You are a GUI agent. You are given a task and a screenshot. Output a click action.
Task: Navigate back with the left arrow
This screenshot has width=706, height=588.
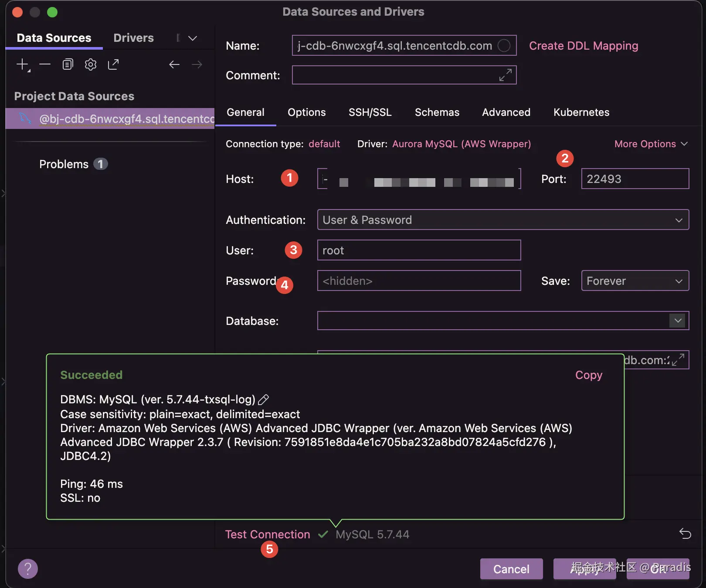point(174,64)
